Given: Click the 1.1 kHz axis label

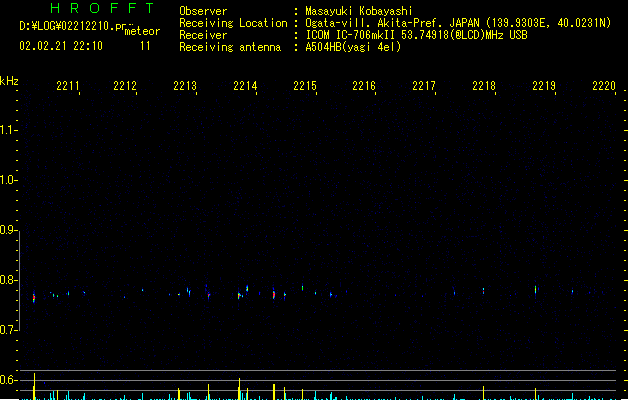Looking at the screenshot, I should pos(8,130).
